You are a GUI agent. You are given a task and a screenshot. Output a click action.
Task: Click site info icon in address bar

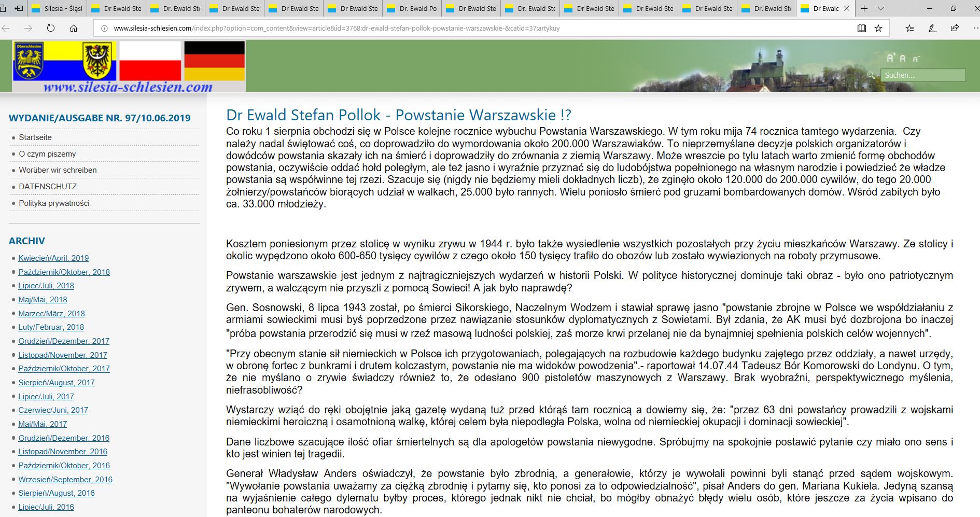click(104, 29)
